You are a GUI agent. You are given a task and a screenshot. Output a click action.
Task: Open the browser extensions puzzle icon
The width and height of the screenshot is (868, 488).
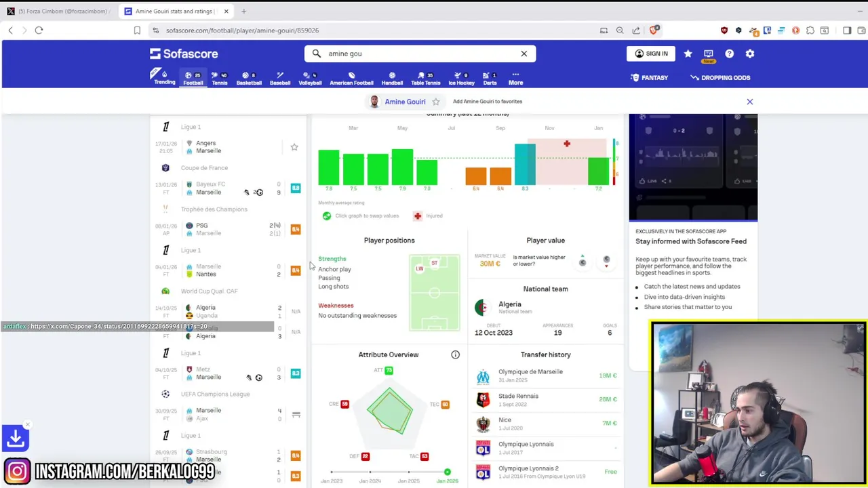[x=810, y=30]
